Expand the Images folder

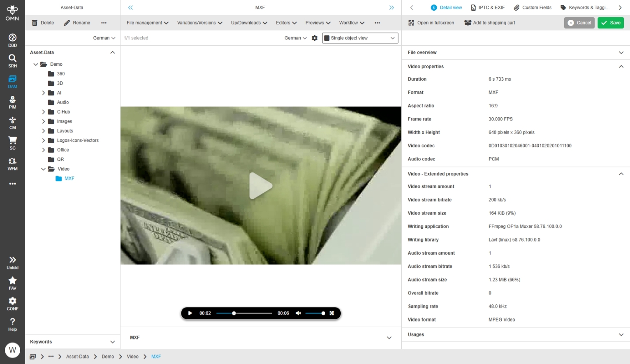(43, 121)
